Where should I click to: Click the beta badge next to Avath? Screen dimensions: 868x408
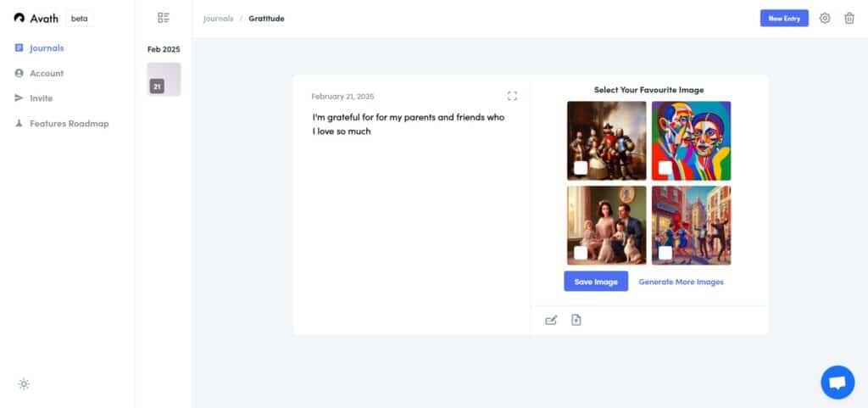(x=79, y=19)
